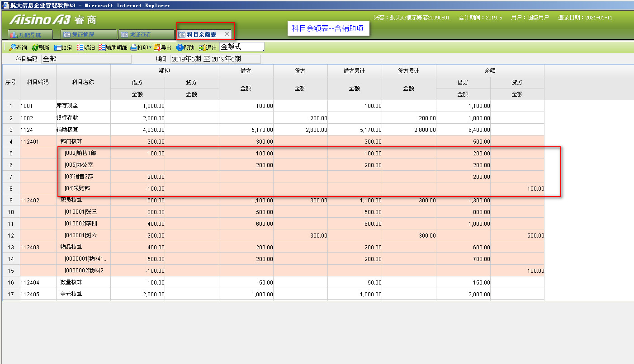Select the 112402 职员核算 row
634x364 pixels.
[x=71, y=200]
